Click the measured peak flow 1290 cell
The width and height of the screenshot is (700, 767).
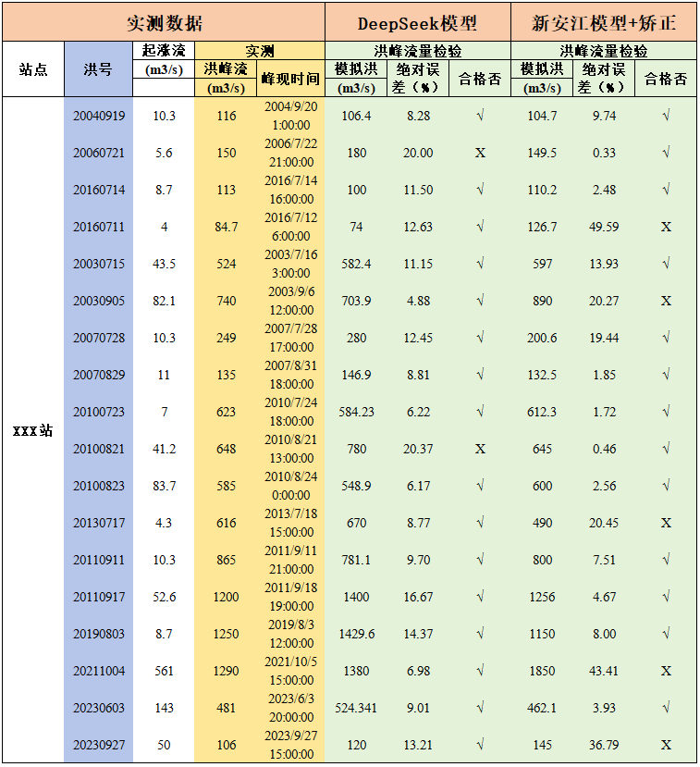[x=226, y=671]
